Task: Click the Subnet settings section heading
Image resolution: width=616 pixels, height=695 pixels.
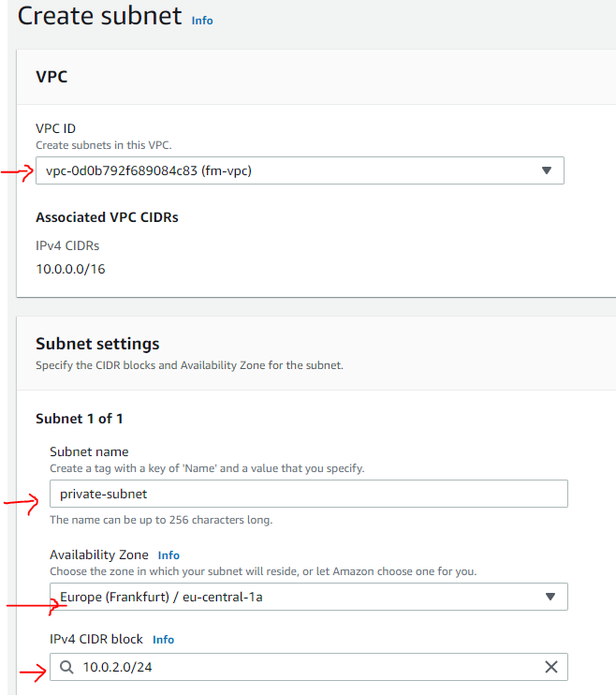Action: pos(97,344)
